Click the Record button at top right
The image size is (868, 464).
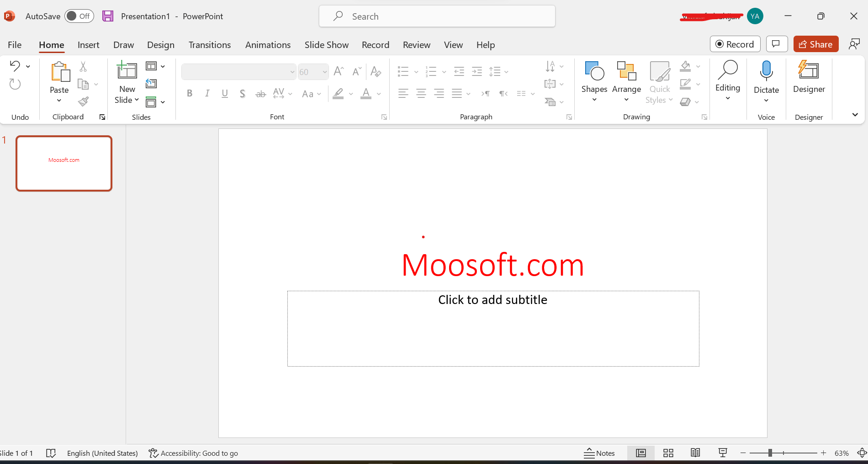pyautogui.click(x=735, y=44)
